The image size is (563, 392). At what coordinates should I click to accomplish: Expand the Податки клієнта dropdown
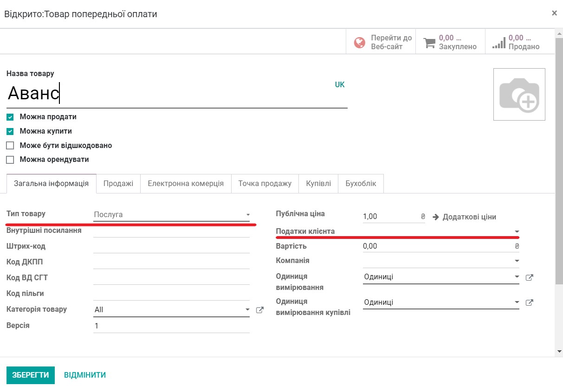point(517,231)
